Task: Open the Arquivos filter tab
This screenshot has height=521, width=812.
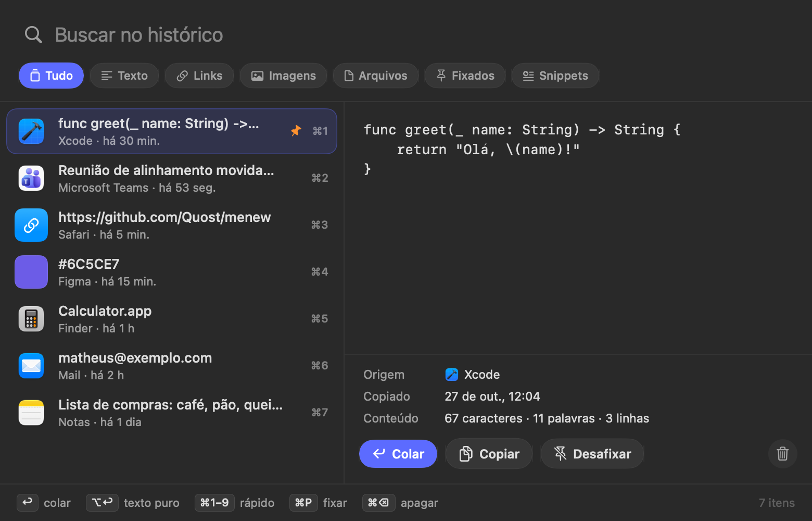Action: pyautogui.click(x=375, y=76)
